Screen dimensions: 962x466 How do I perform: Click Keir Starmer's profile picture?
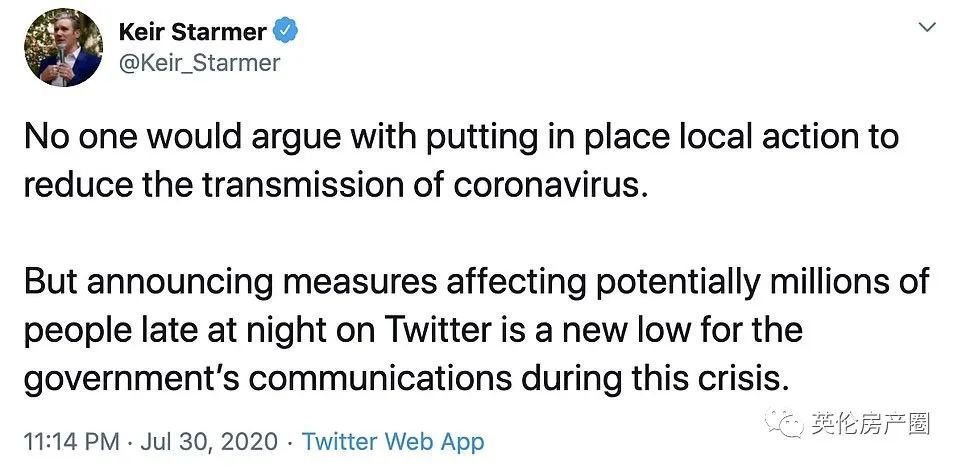[x=62, y=46]
